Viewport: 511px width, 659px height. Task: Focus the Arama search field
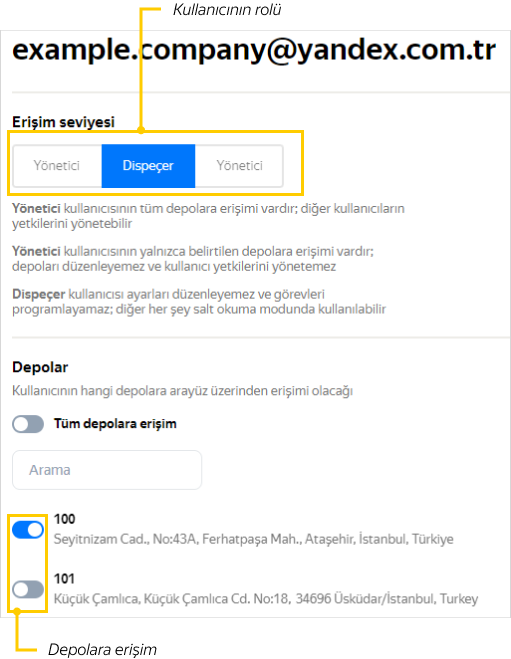(107, 470)
